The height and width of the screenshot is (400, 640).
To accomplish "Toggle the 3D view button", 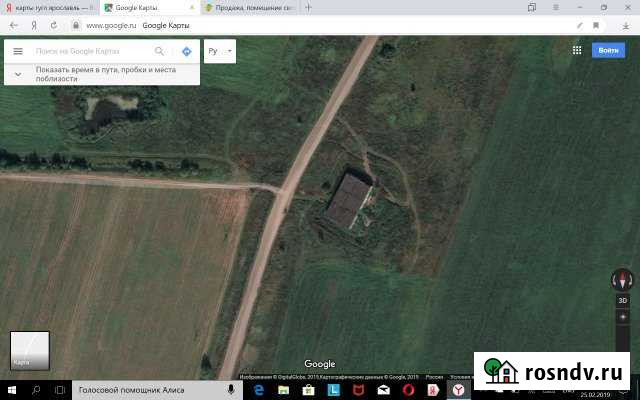I will (622, 300).
